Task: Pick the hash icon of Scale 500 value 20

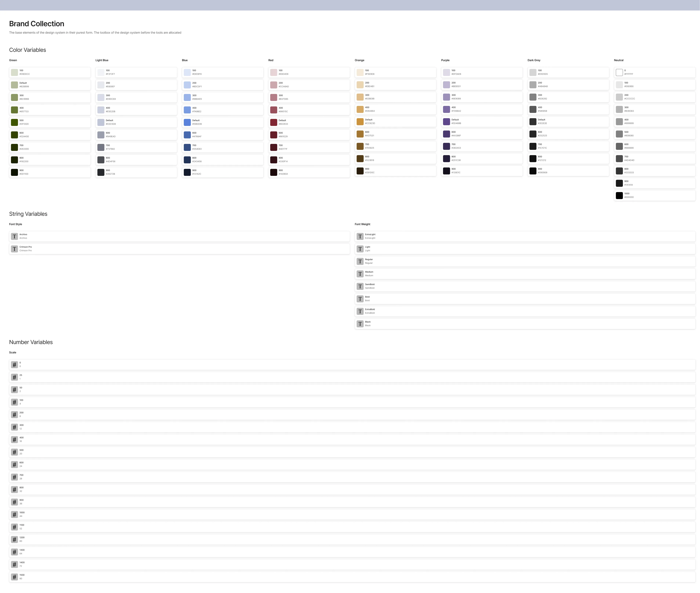Action: pyautogui.click(x=15, y=452)
